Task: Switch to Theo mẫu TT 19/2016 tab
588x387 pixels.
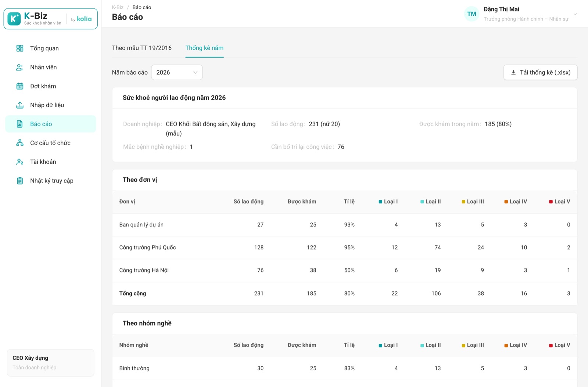Action: [142, 48]
